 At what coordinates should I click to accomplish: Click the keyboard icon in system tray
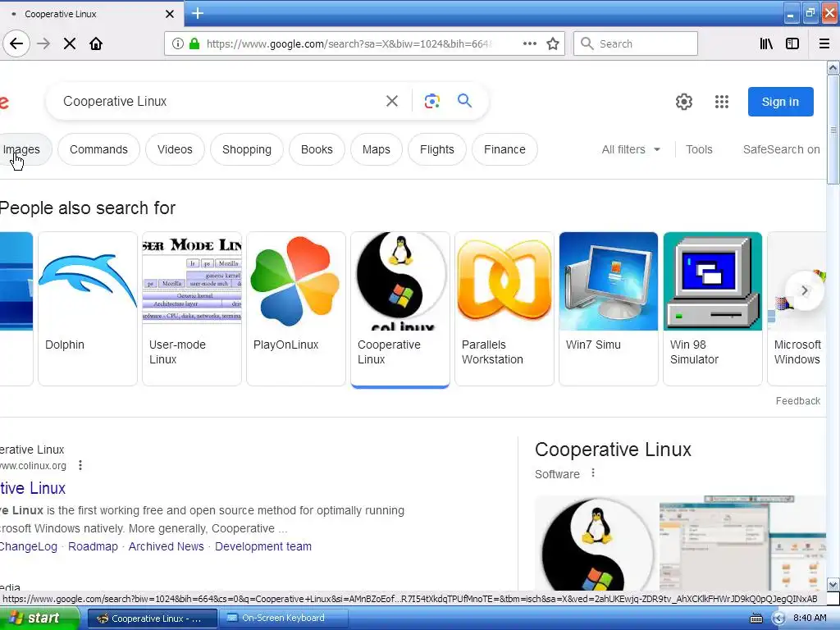[756, 619]
